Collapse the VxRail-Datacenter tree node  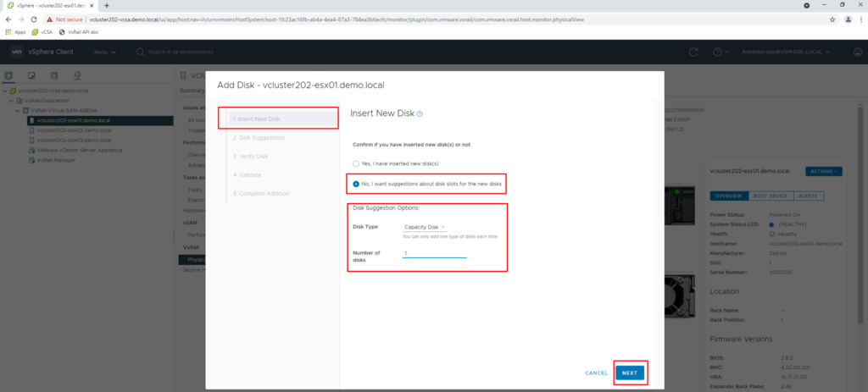12,101
